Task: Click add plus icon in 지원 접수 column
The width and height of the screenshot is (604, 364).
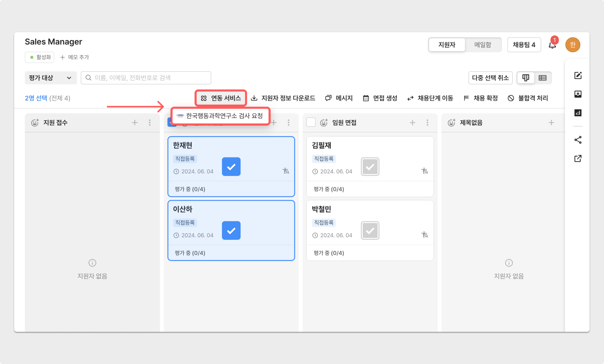Action: (135, 123)
